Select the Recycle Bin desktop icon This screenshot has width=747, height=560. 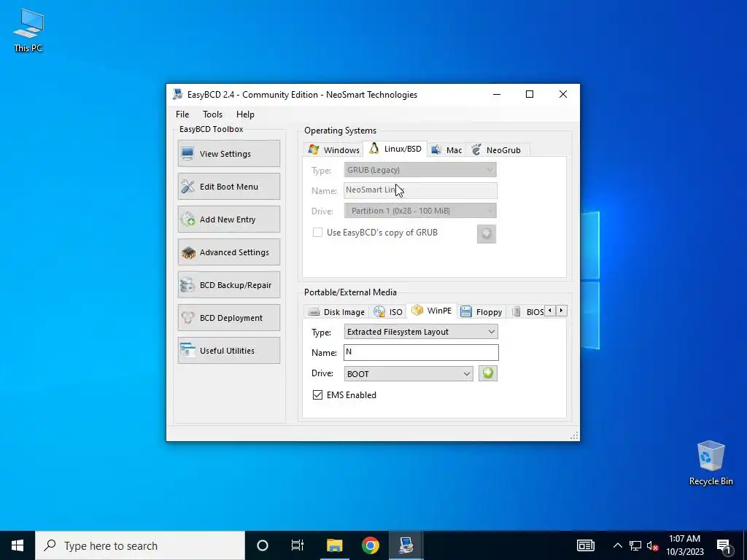[711, 463]
